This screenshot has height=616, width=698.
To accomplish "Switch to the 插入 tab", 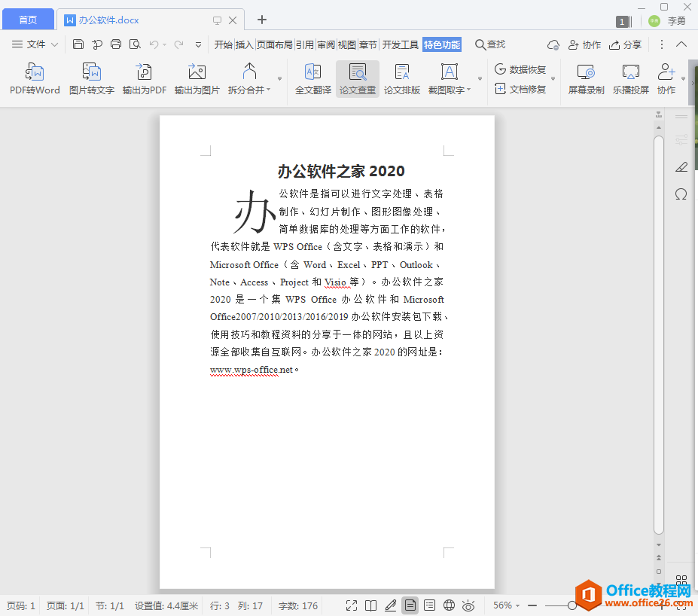I will click(x=244, y=44).
